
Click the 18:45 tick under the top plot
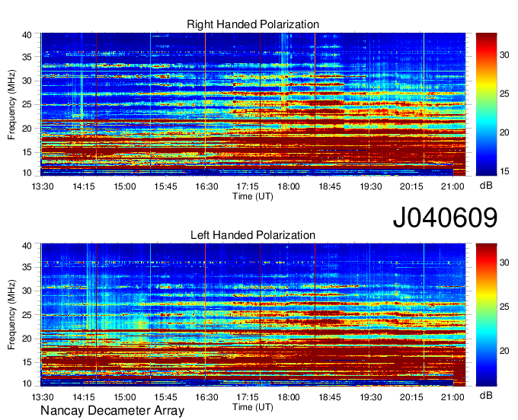(x=330, y=186)
